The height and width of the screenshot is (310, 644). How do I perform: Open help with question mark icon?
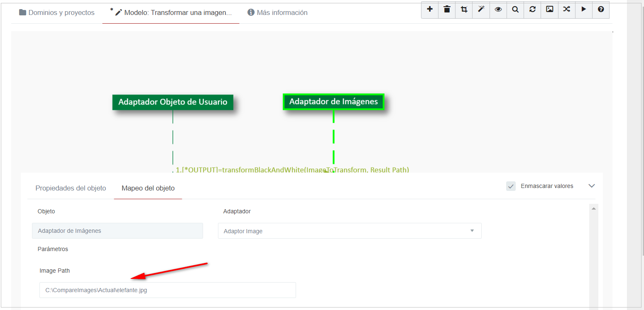click(x=601, y=10)
